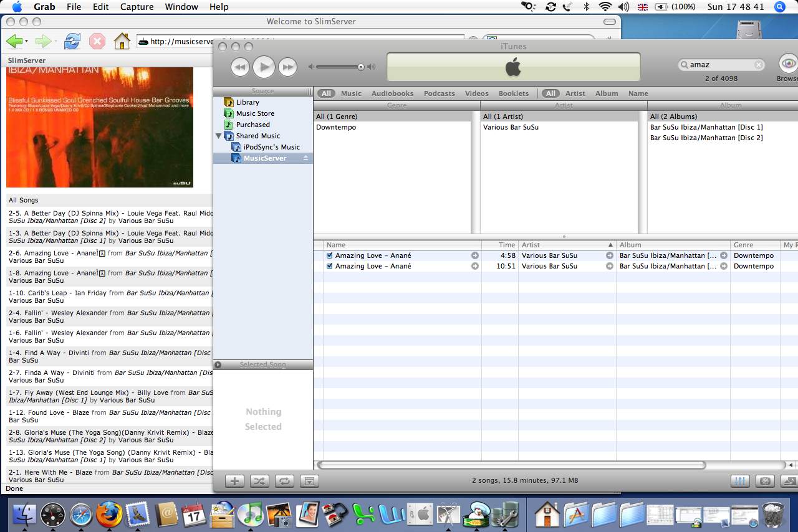This screenshot has width=798, height=532.
Task: Uncheck the second Amazing Love song checkbox
Action: pyautogui.click(x=330, y=266)
